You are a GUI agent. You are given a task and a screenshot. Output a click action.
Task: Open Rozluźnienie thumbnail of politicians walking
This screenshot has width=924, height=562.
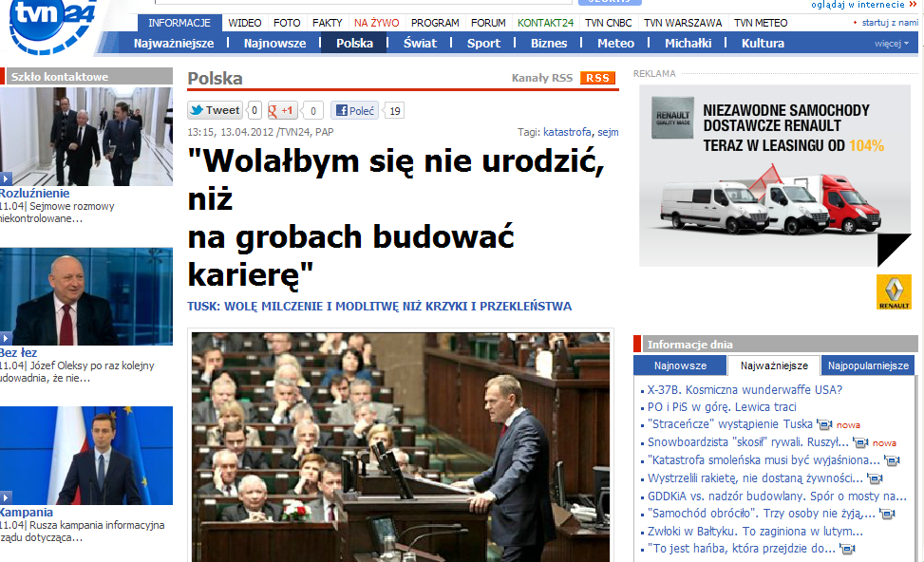(x=86, y=136)
